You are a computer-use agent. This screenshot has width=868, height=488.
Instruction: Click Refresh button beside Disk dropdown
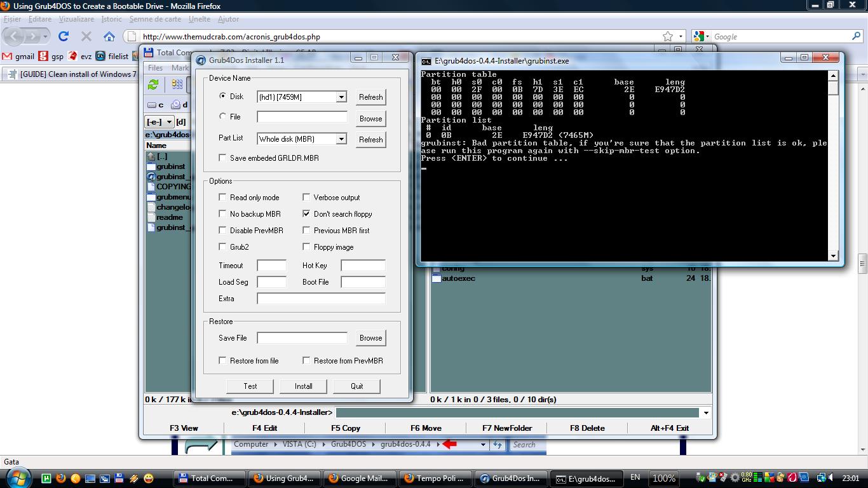pyautogui.click(x=370, y=97)
